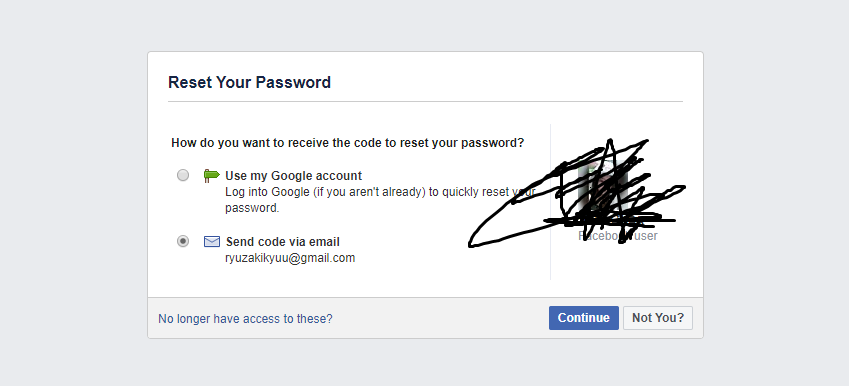Click the Reset Your Password heading
This screenshot has width=849, height=386.
[249, 82]
